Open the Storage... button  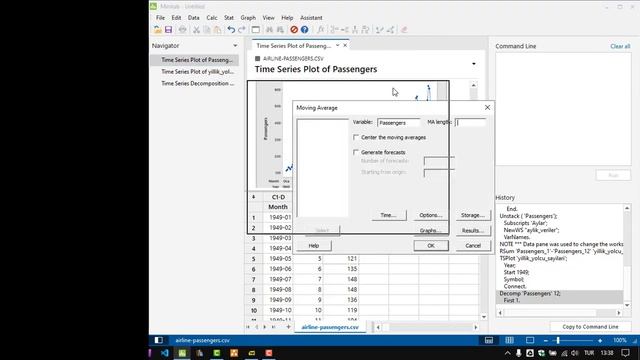(473, 215)
